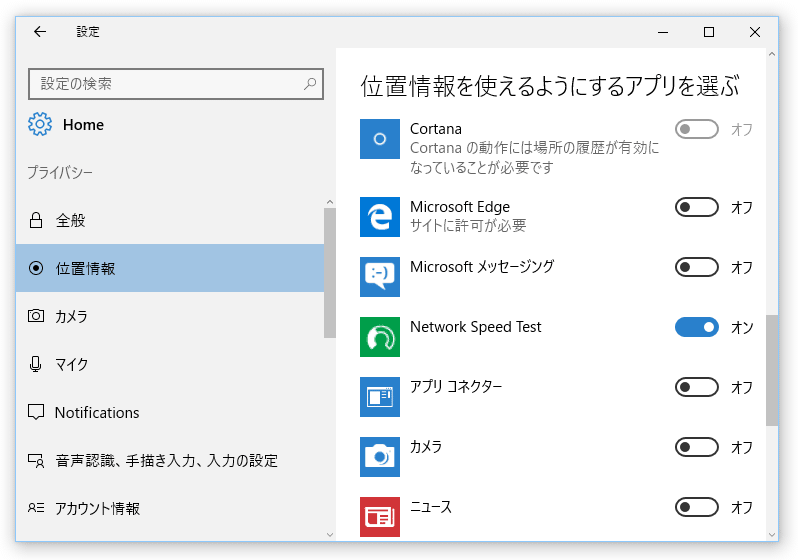Image resolution: width=798 pixels, height=560 pixels.
Task: Enable location for アプリ コネクター
Action: (697, 387)
